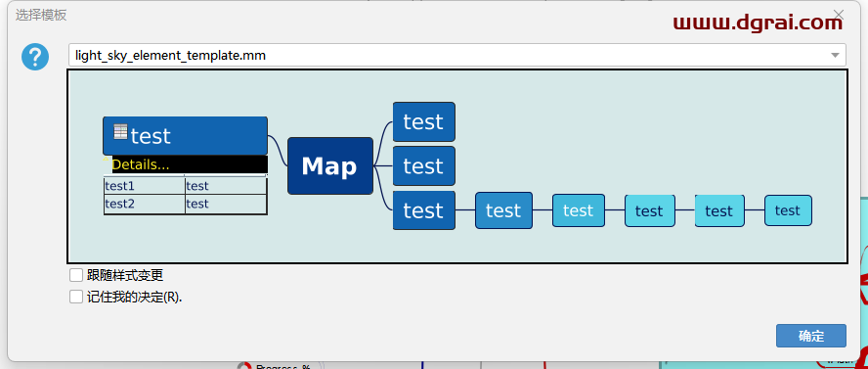Check the 记住我的决定(R) option
The width and height of the screenshot is (868, 369).
(x=76, y=297)
